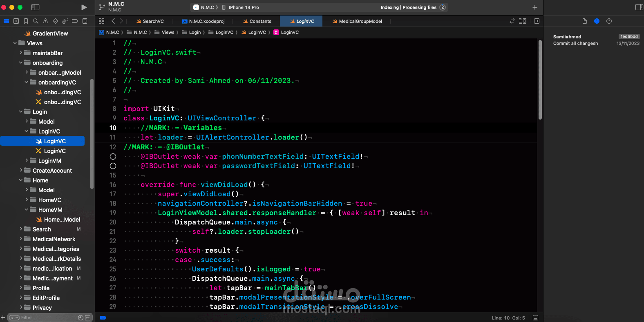Open the quick help inspector icon

(x=609, y=21)
